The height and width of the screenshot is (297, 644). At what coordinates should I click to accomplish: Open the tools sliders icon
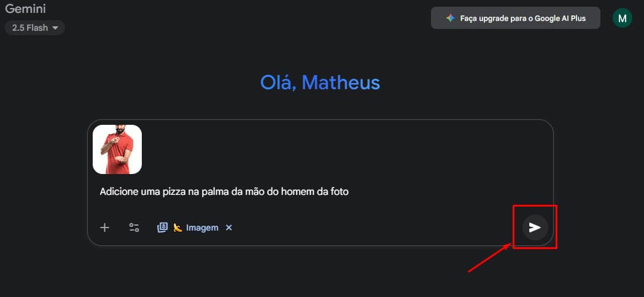coord(134,228)
